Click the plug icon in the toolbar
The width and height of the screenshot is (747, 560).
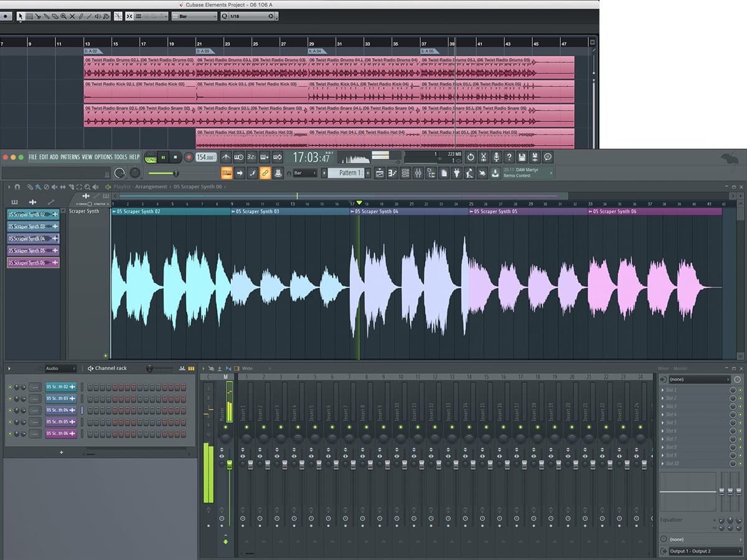click(456, 173)
